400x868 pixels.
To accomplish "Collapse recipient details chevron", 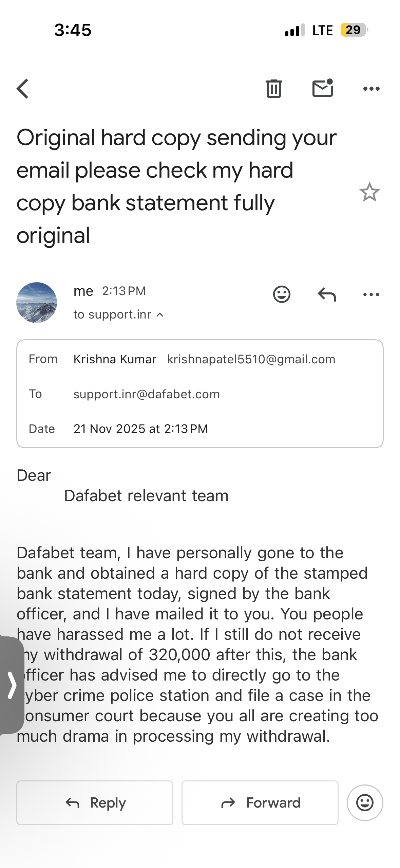I will click(160, 315).
